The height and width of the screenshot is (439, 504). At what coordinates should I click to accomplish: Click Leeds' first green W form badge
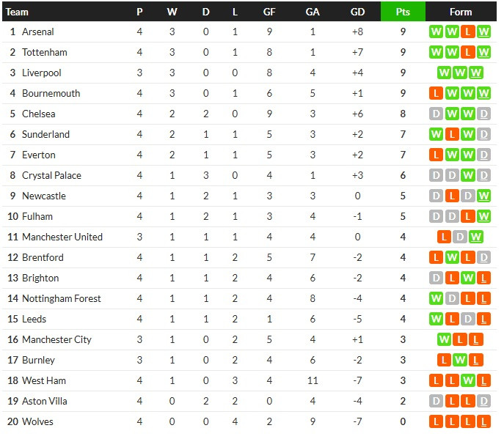pos(436,320)
